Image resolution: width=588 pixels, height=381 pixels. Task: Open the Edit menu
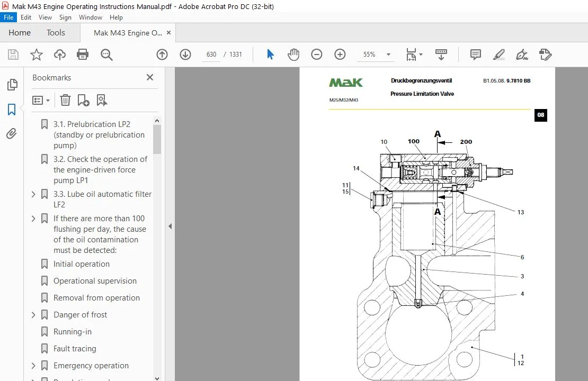point(26,17)
